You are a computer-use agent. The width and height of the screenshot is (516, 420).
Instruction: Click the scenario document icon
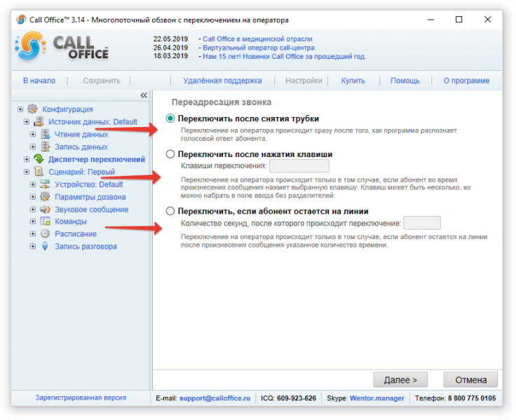tap(39, 172)
